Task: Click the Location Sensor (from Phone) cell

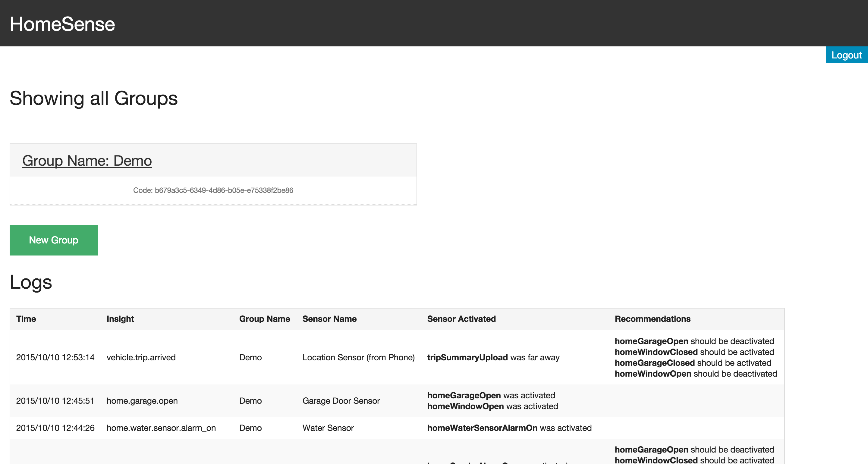Action: point(358,357)
